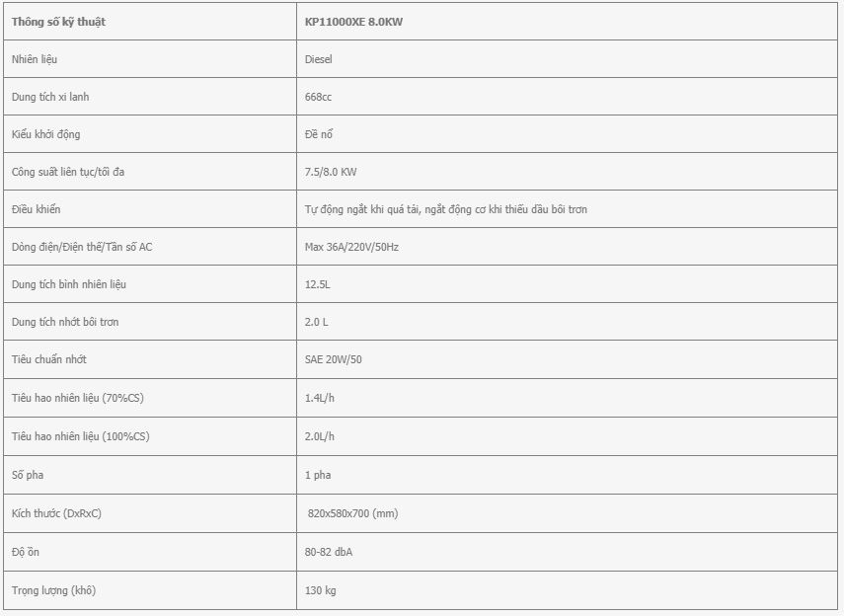Select the '2.0L/h' consumption value
This screenshot has width=844, height=616.
pos(320,436)
